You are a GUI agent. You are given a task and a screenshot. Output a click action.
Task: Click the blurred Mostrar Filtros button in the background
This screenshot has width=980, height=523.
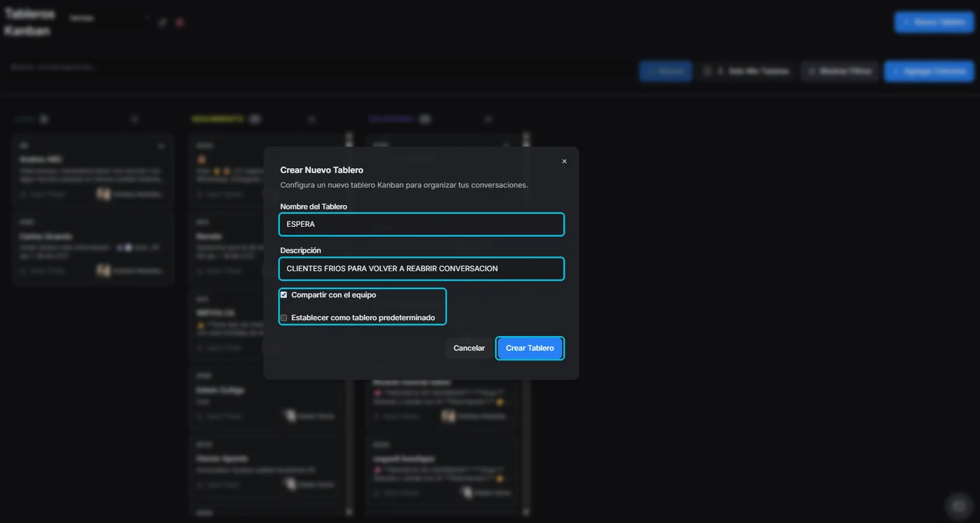point(840,71)
